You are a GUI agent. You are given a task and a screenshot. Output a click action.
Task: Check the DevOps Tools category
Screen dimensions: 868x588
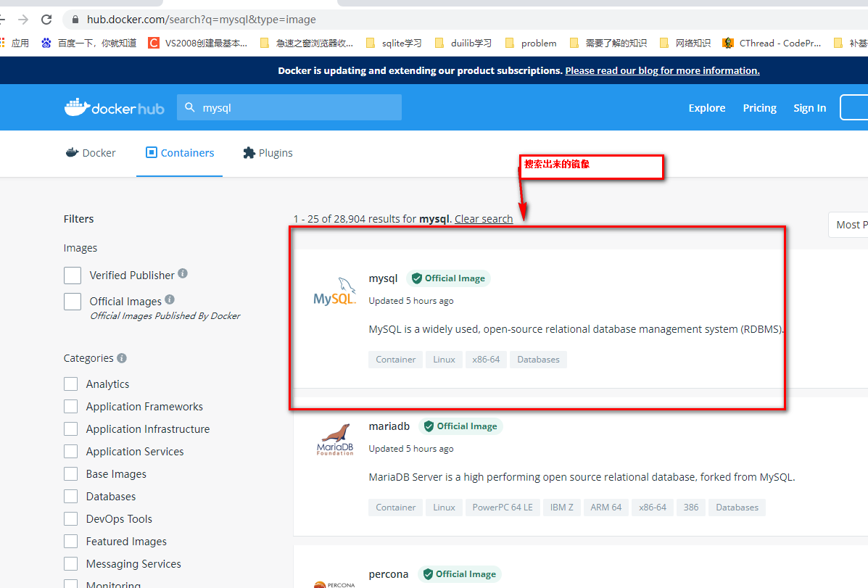point(71,519)
